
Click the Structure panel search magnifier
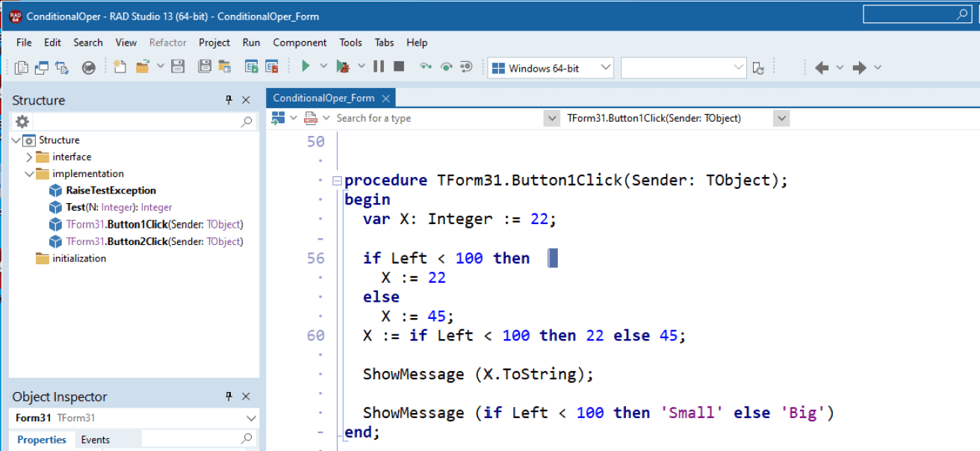[247, 121]
